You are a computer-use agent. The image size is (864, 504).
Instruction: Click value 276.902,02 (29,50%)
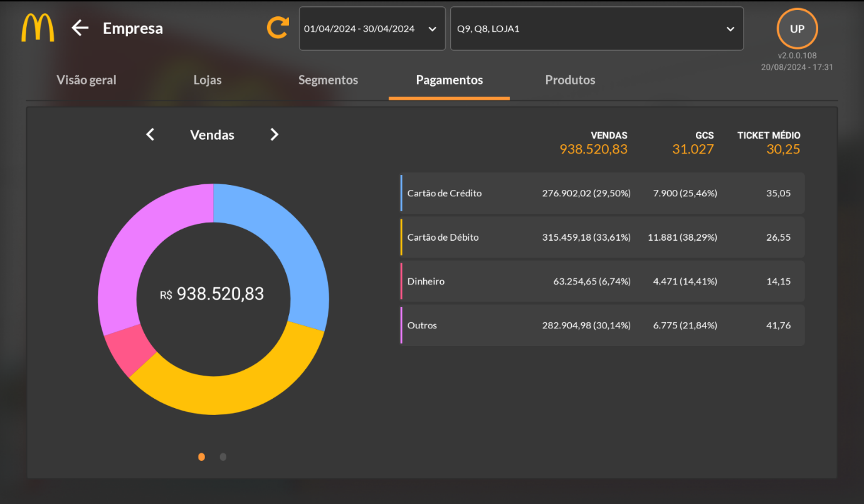pos(586,193)
